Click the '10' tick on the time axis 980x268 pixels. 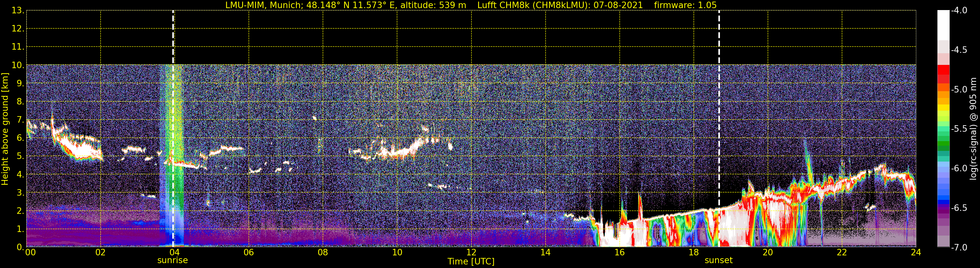coord(397,252)
